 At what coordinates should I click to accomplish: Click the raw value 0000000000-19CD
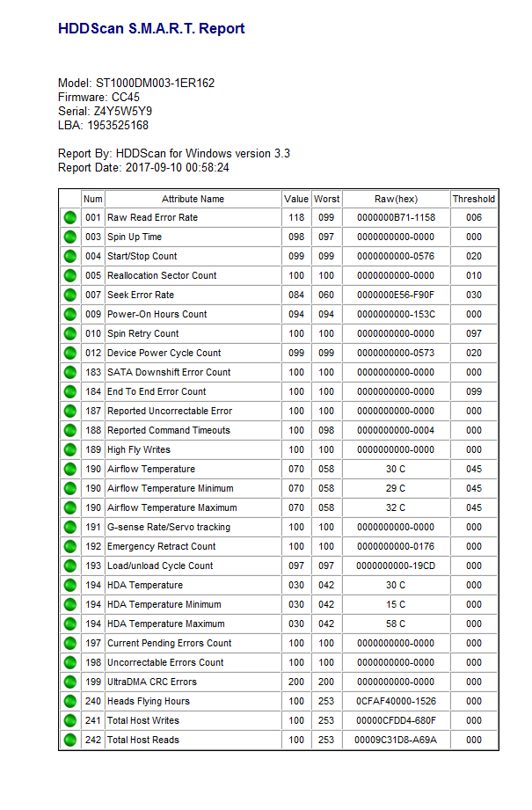tap(397, 566)
